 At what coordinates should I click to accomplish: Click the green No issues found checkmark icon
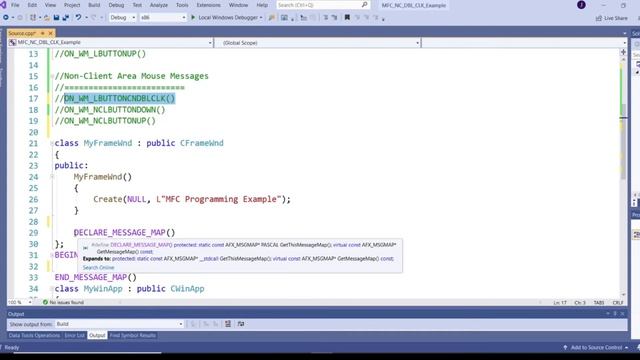pos(45,302)
